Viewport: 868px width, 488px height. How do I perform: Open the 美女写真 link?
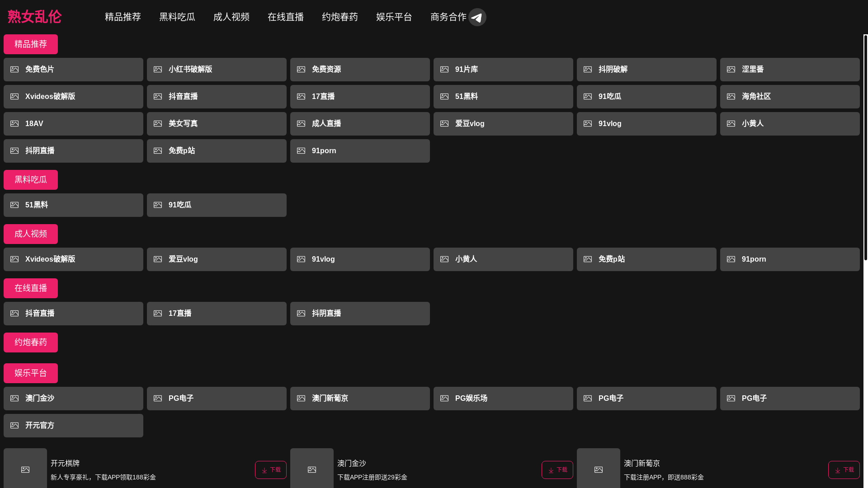(x=217, y=124)
